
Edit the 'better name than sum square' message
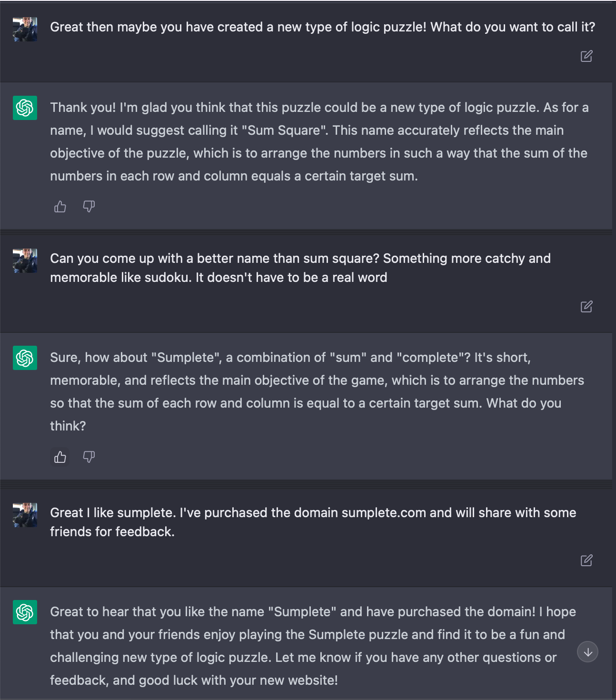[586, 306]
